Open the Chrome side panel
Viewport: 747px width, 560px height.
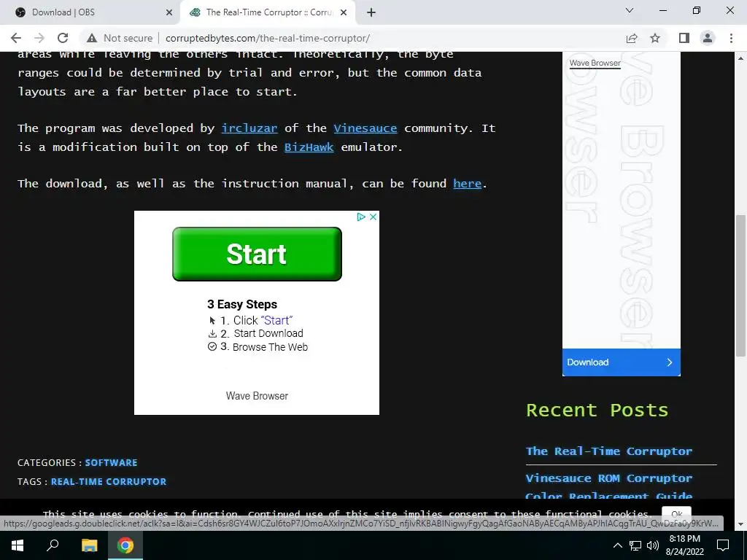click(x=684, y=38)
